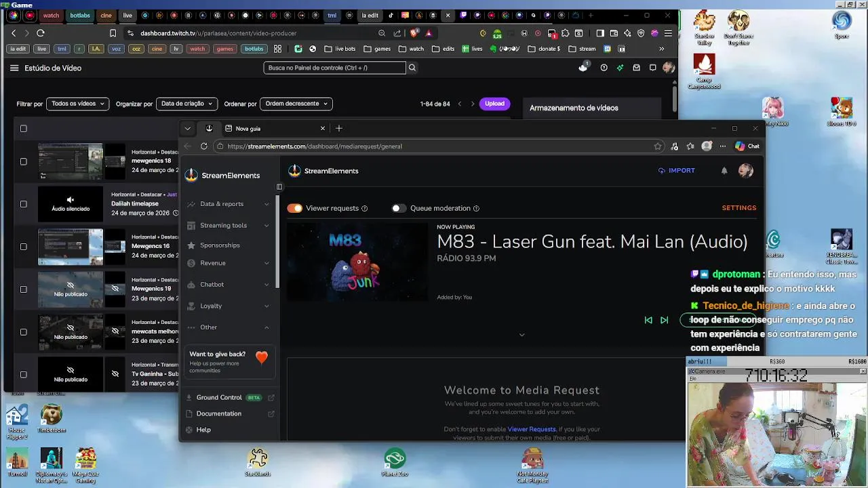Go back in the Twitch browser window
This screenshot has height=488, width=868.
pos(14,33)
